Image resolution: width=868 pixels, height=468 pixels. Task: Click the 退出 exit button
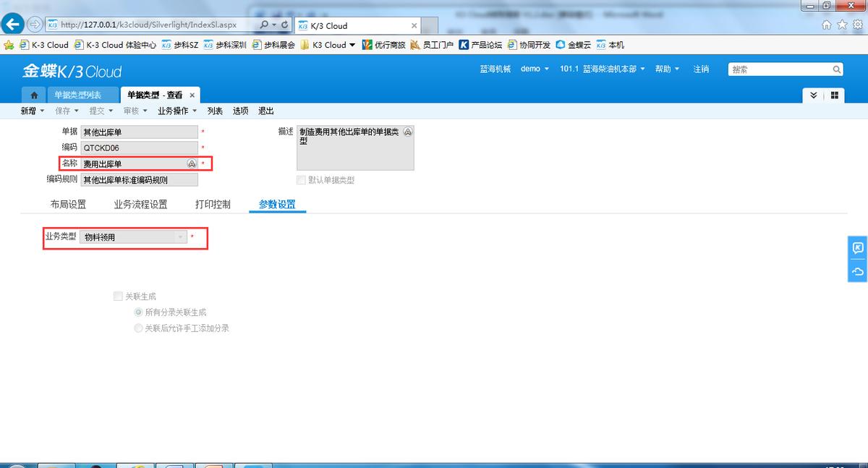[x=265, y=111]
